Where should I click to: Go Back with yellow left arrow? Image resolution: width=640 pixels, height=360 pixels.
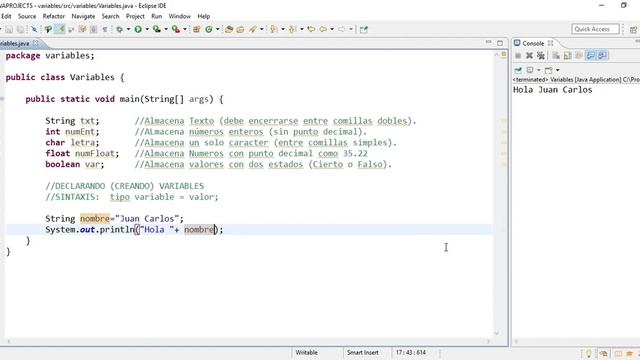323,29
